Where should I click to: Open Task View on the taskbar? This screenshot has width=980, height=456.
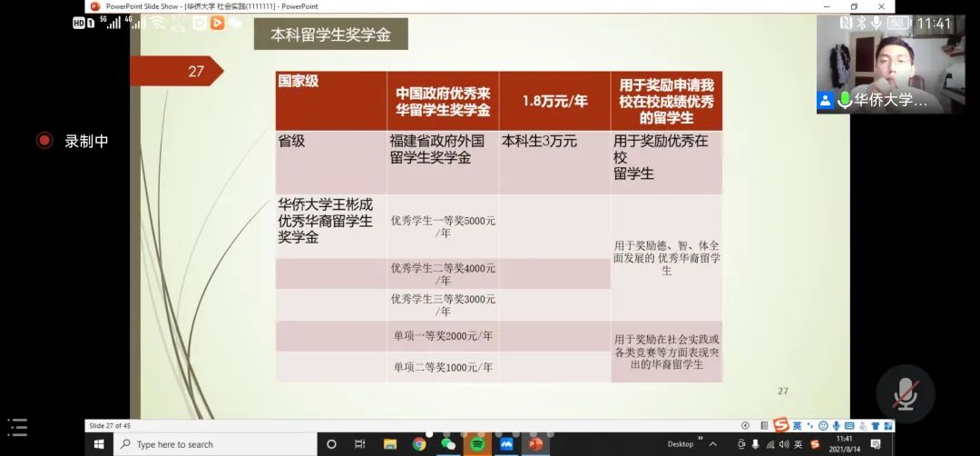(360, 444)
